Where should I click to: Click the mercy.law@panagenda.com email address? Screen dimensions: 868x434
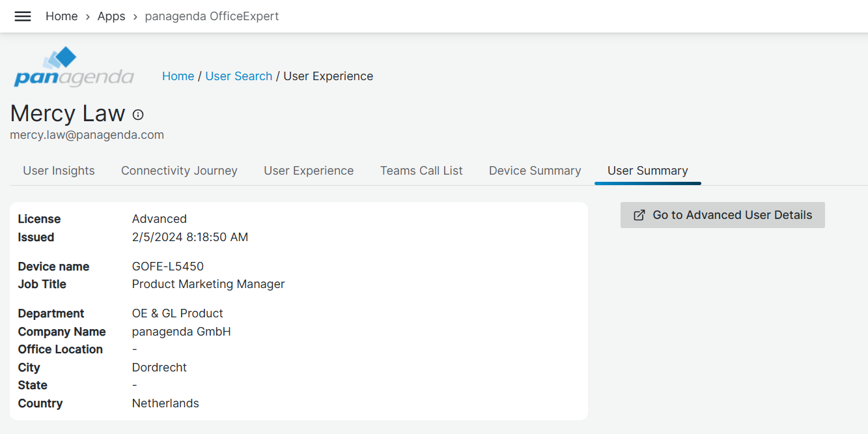tap(87, 135)
